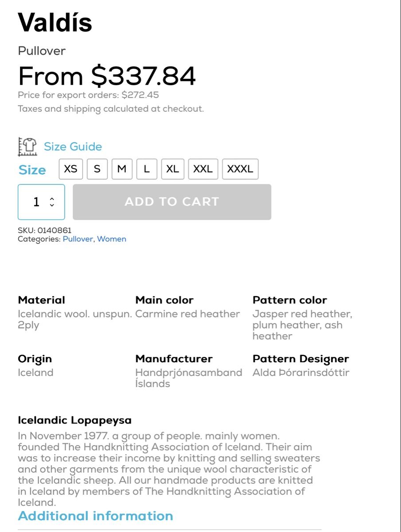401x532 pixels.
Task: Increase quantity with the up arrow
Action: click(x=52, y=199)
